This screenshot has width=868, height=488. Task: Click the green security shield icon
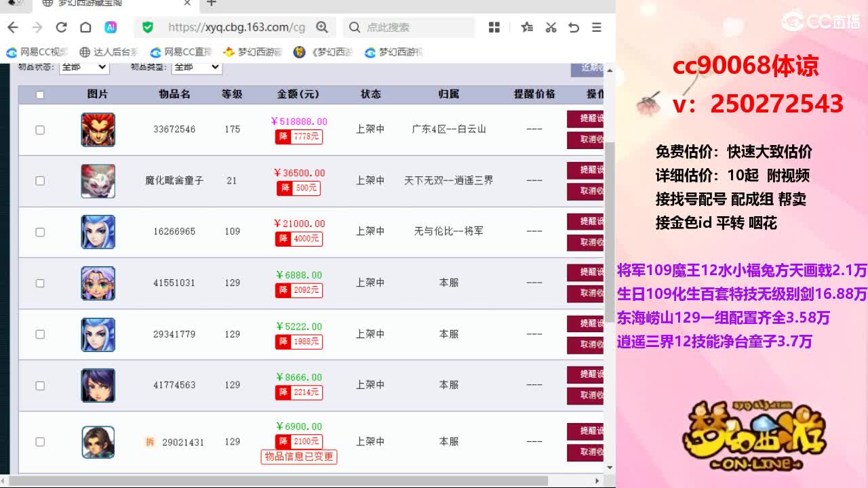click(x=148, y=27)
